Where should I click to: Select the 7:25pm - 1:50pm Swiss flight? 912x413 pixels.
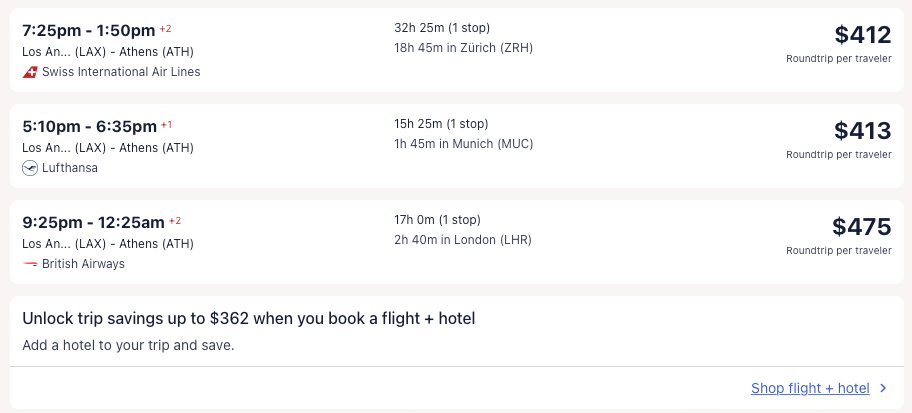[90, 30]
